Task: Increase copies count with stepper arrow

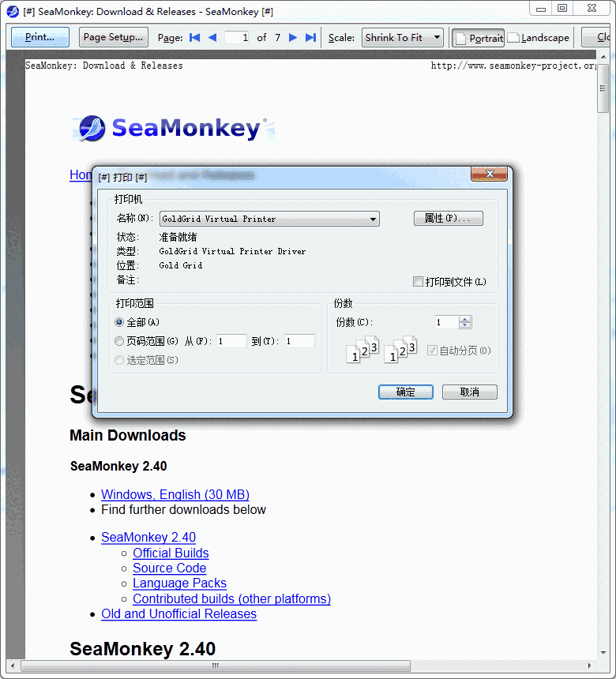Action: tap(465, 319)
